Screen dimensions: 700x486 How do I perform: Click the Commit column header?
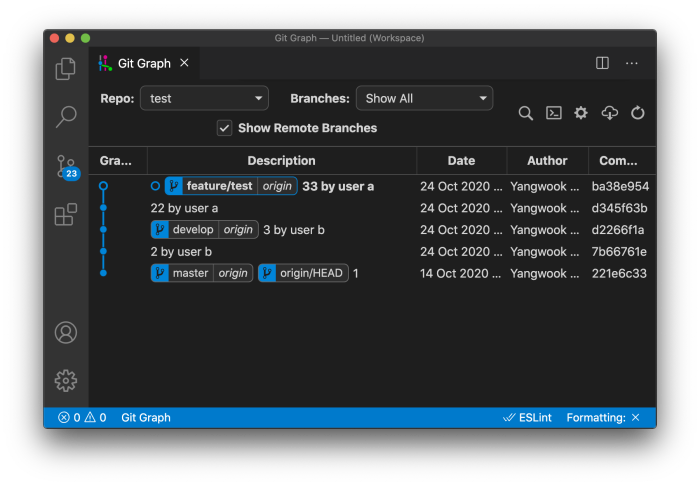pos(618,161)
